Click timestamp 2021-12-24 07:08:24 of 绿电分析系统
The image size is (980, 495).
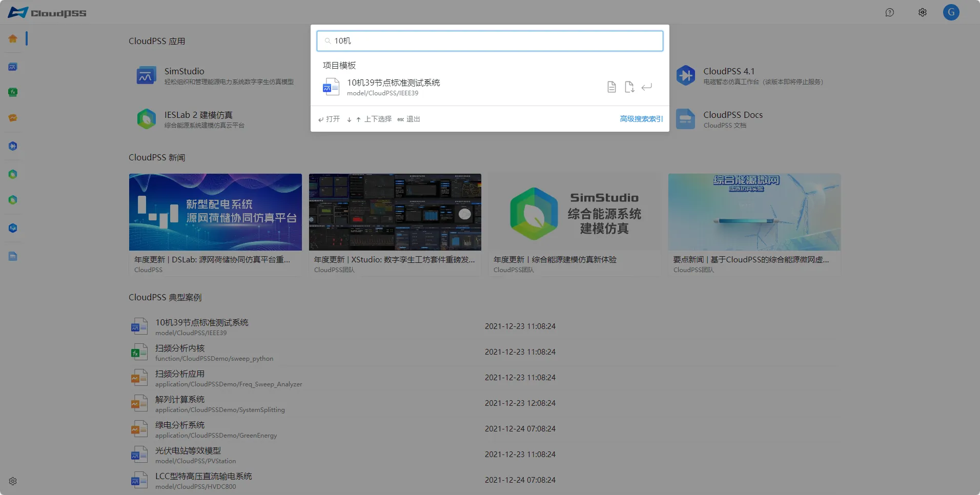pos(520,429)
